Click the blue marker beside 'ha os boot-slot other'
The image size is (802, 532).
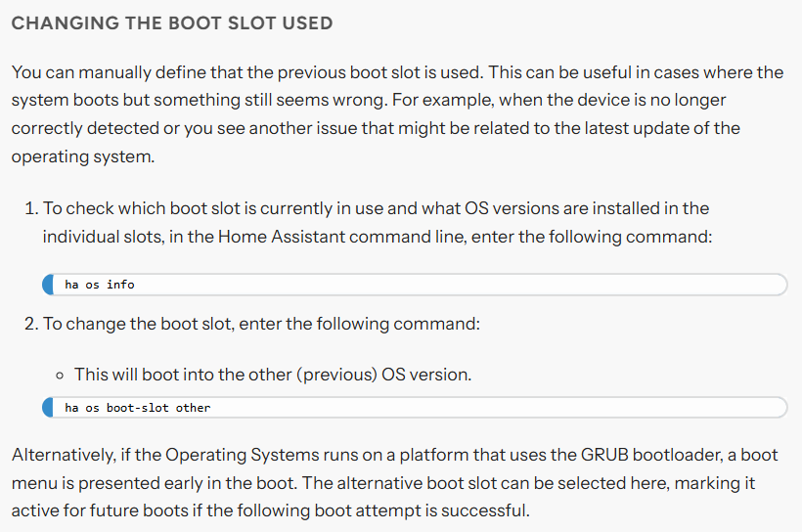pyautogui.click(x=48, y=407)
